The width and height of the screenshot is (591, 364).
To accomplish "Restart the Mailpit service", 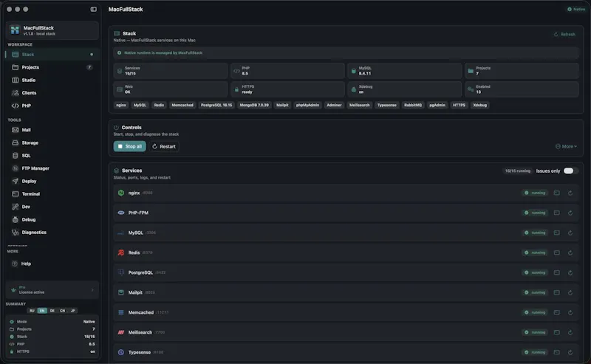I will 570,292.
